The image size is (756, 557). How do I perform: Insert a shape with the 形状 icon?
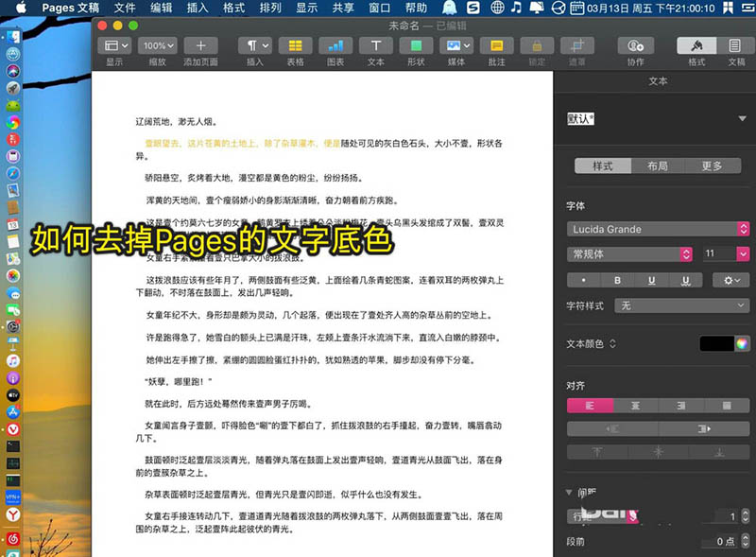416,45
